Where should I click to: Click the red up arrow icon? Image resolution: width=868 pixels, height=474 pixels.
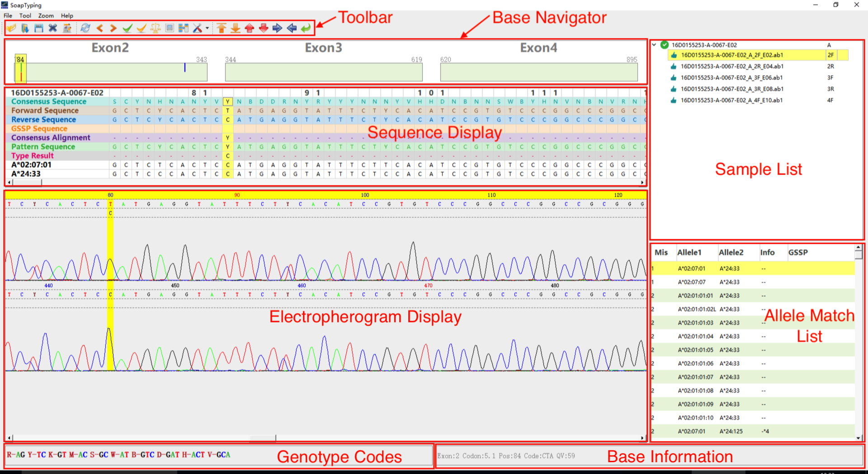pos(250,28)
